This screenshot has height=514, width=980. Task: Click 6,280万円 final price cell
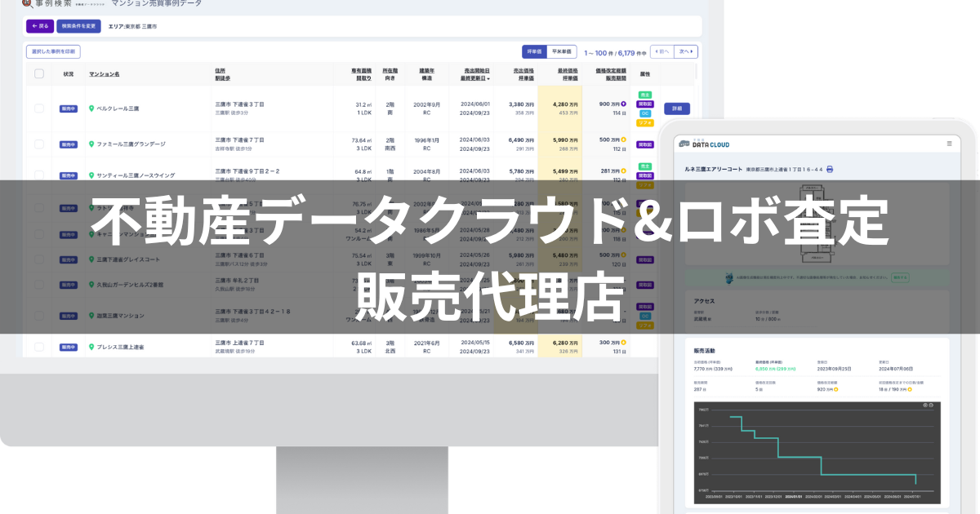coord(566,343)
